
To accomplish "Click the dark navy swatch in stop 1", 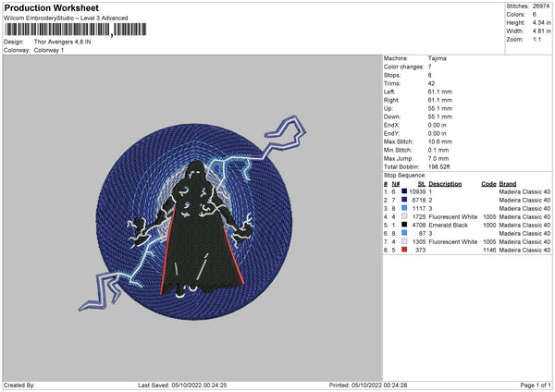I will [x=404, y=191].
